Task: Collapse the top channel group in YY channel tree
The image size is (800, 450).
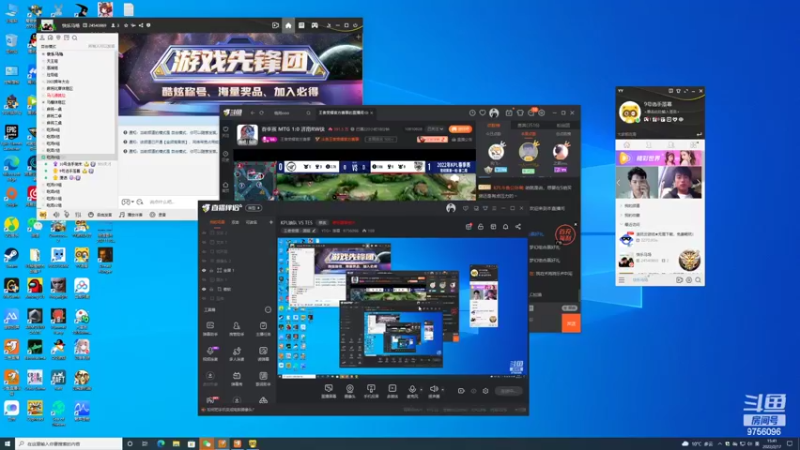Action: 44,54
